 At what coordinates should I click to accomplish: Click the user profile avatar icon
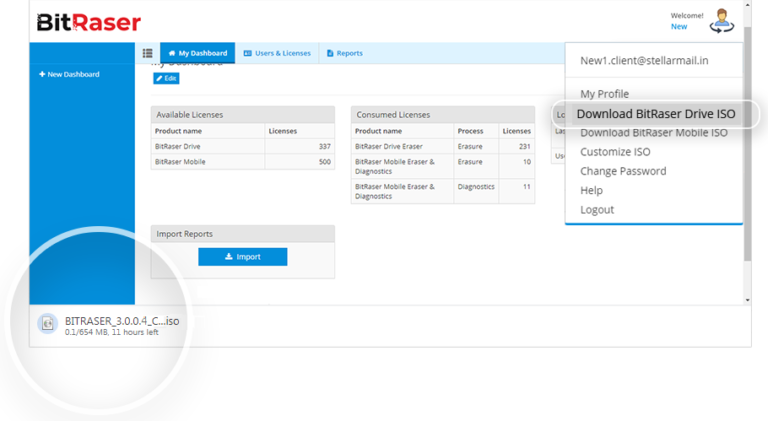pyautogui.click(x=721, y=21)
